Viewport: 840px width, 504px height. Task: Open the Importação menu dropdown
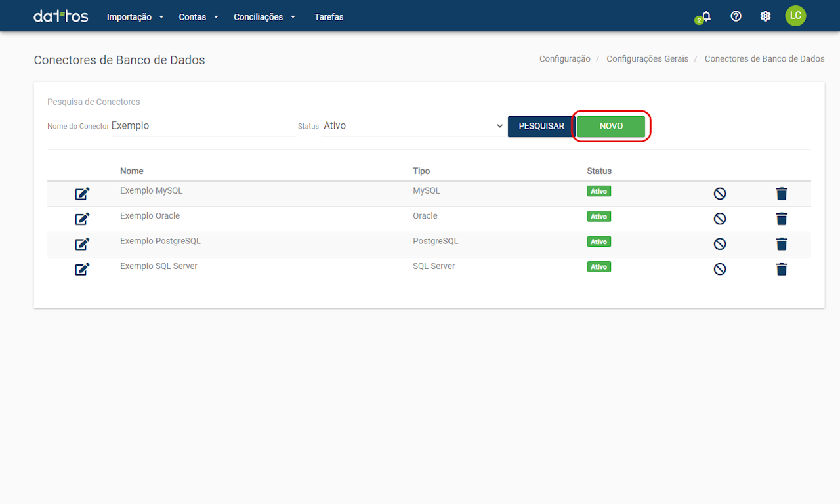(x=135, y=17)
